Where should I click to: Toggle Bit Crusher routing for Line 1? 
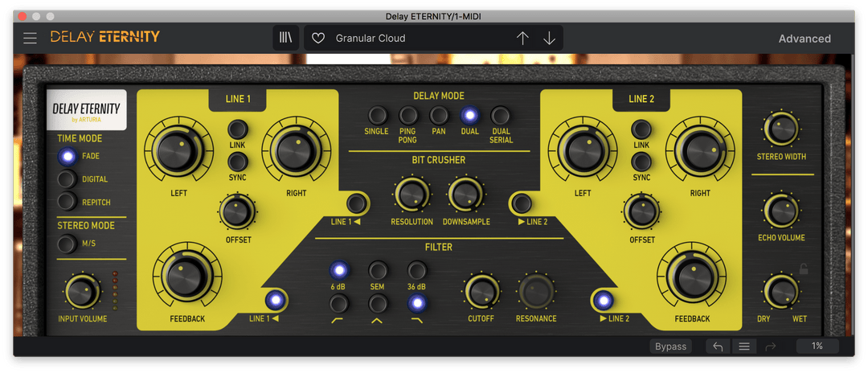tap(355, 203)
